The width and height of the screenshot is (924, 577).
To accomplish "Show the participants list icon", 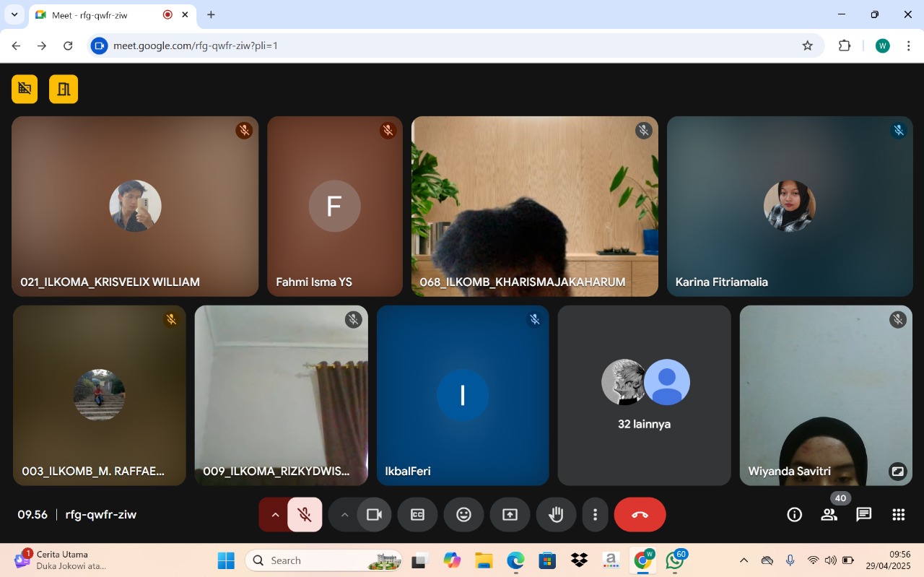I will pyautogui.click(x=829, y=515).
